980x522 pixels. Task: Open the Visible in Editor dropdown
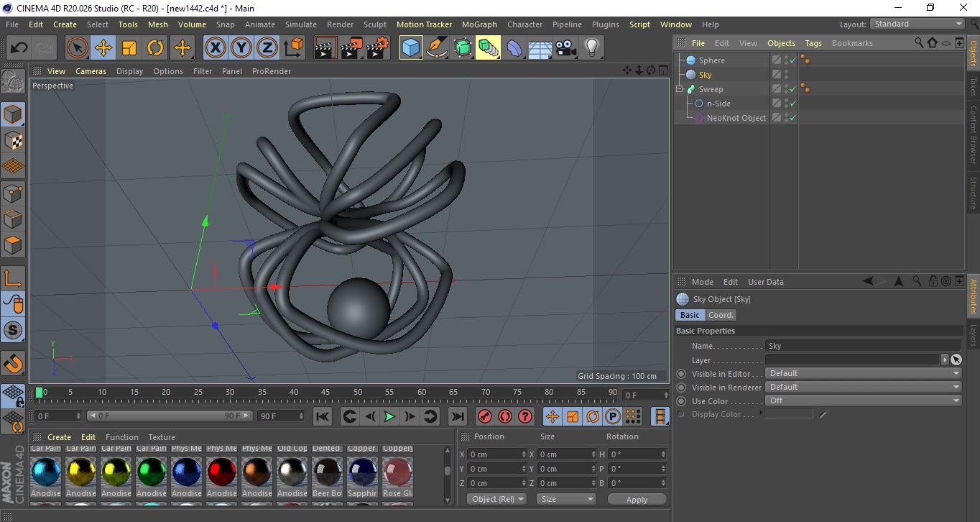[x=863, y=374]
